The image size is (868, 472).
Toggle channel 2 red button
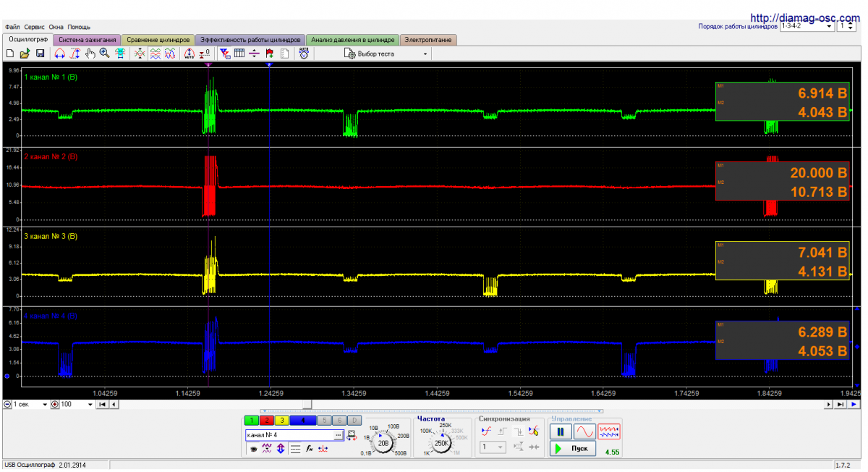coord(266,420)
